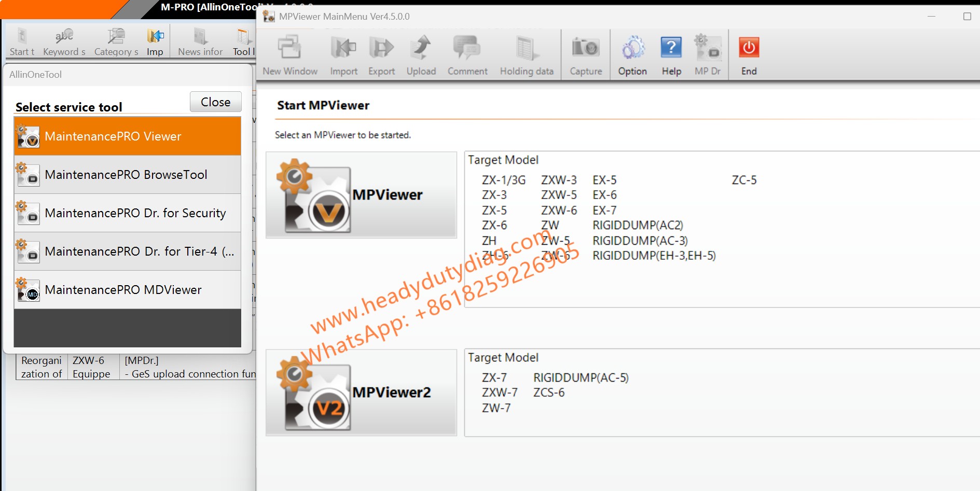Open the Option settings
The width and height of the screenshot is (980, 491).
tap(632, 55)
